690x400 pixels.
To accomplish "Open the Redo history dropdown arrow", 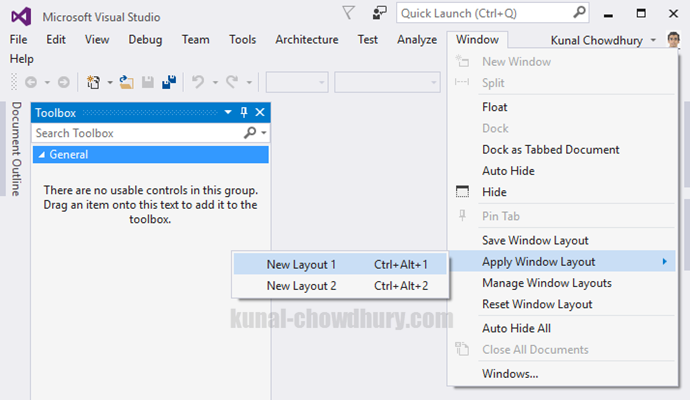I will coord(249,82).
